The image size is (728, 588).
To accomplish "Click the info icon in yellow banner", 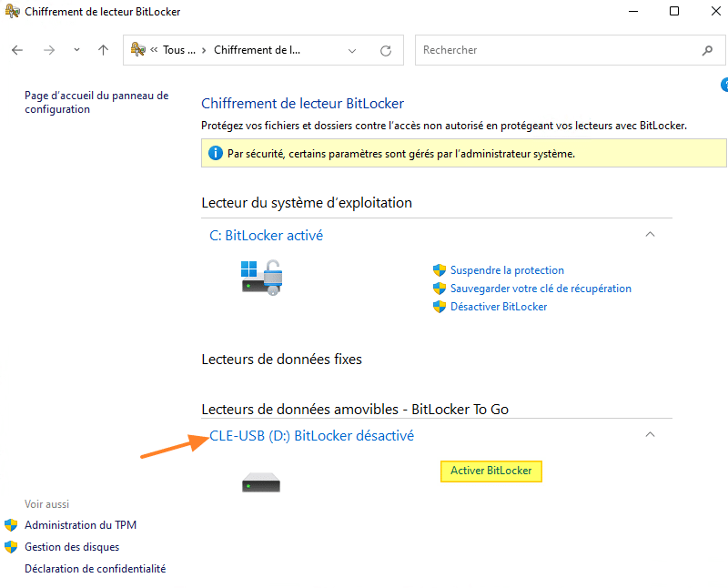I will pyautogui.click(x=216, y=153).
